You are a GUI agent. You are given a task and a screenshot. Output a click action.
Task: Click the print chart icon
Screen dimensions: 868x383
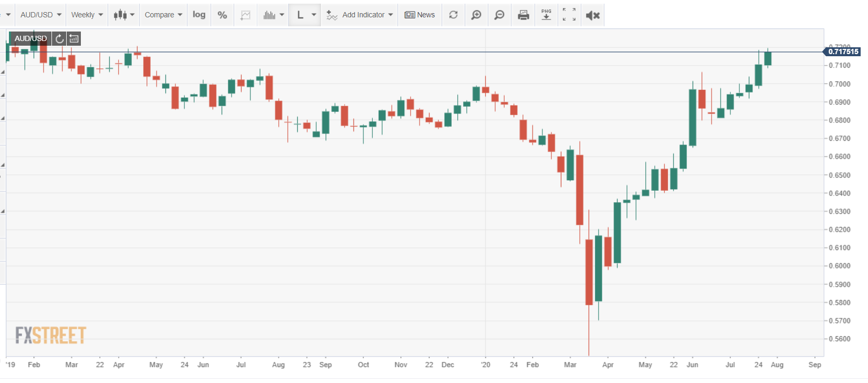pos(524,15)
